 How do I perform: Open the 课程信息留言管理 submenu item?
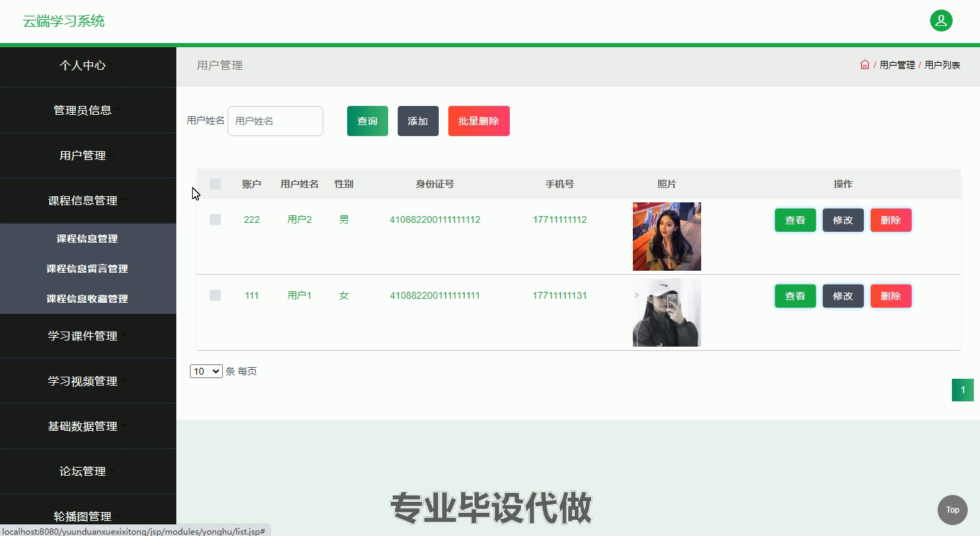(87, 269)
